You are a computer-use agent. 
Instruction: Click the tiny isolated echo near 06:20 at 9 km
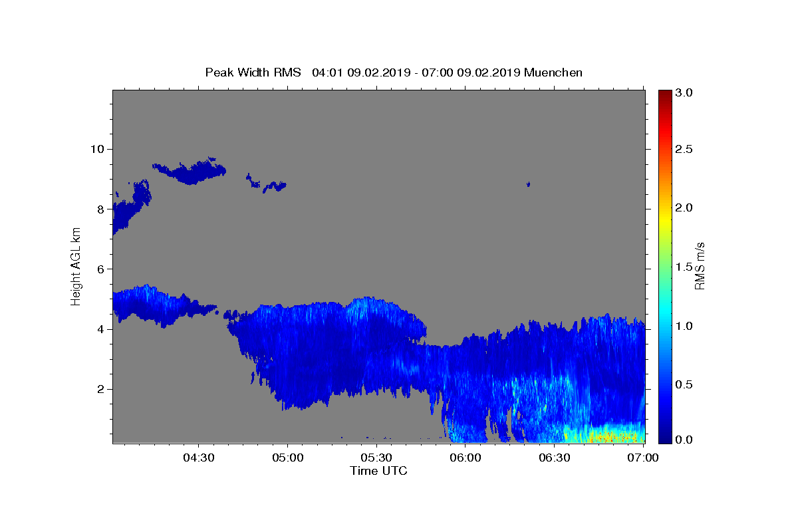(529, 184)
